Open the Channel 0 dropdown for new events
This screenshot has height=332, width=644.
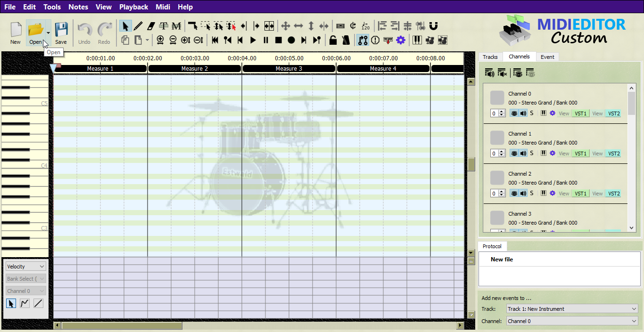click(572, 321)
